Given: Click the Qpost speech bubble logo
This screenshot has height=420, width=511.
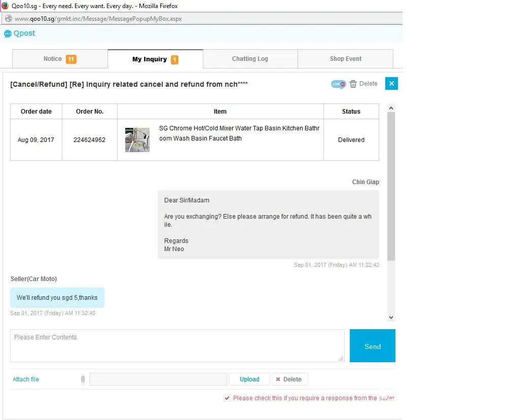Looking at the screenshot, I should click(x=8, y=34).
